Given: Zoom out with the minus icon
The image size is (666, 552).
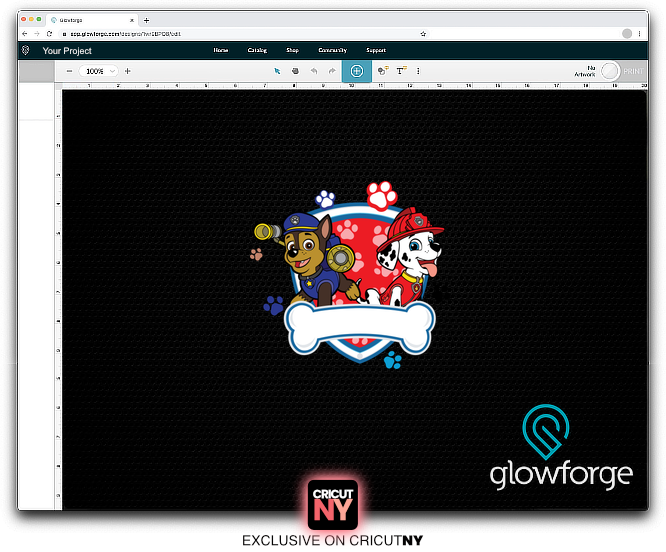Looking at the screenshot, I should (x=69, y=71).
